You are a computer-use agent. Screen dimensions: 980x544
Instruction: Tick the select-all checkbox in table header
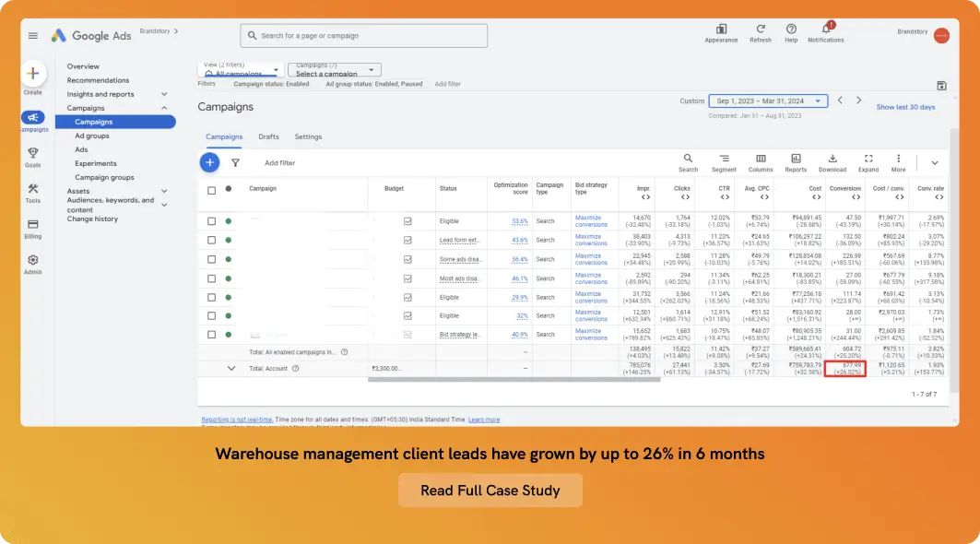click(212, 190)
